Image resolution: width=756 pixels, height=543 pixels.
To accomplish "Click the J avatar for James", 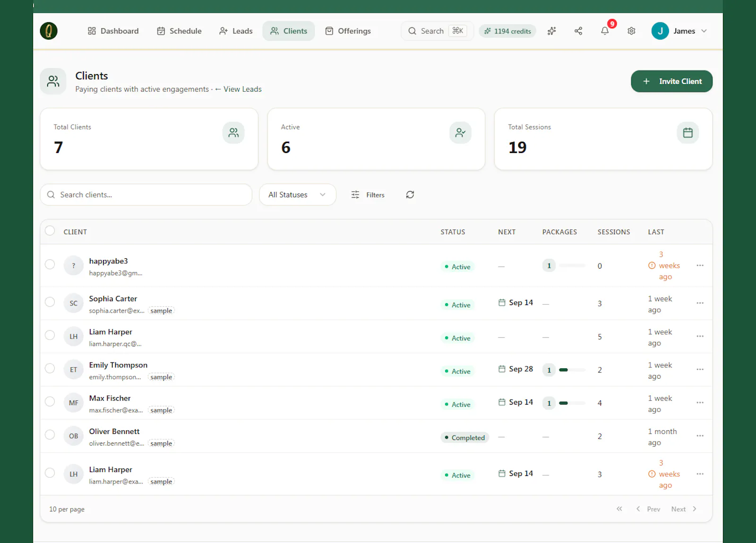I will (660, 31).
